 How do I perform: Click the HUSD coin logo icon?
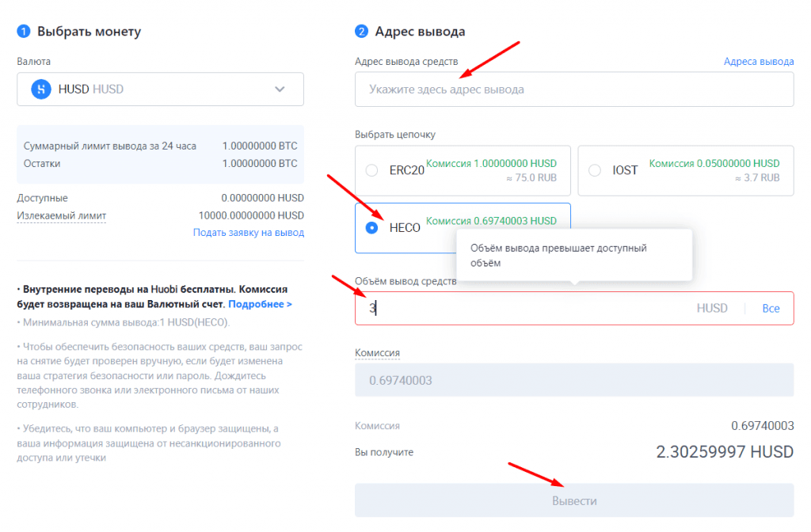point(41,89)
